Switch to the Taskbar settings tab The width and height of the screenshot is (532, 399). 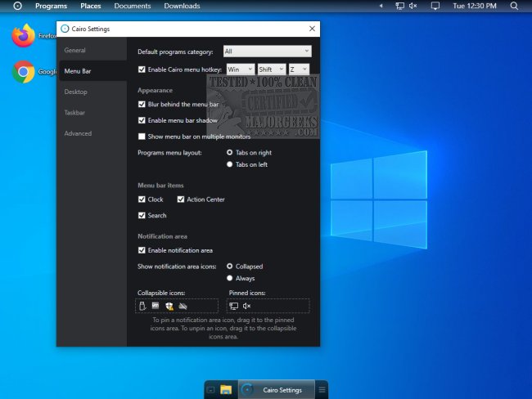pyautogui.click(x=75, y=113)
